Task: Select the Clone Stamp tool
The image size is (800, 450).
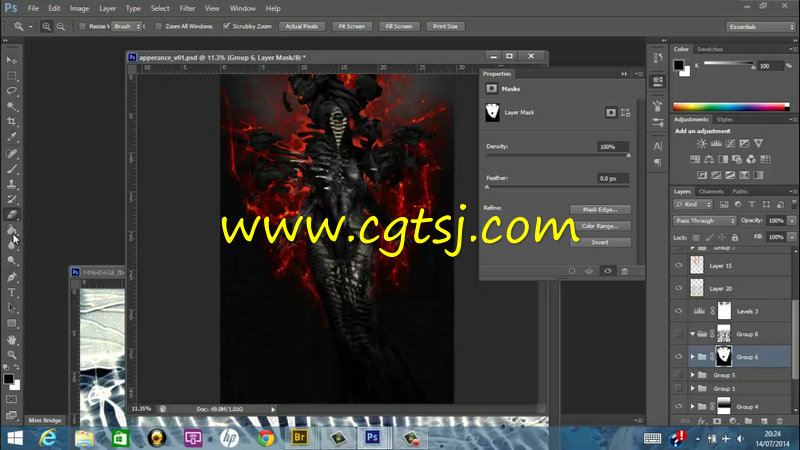Action: [x=11, y=184]
